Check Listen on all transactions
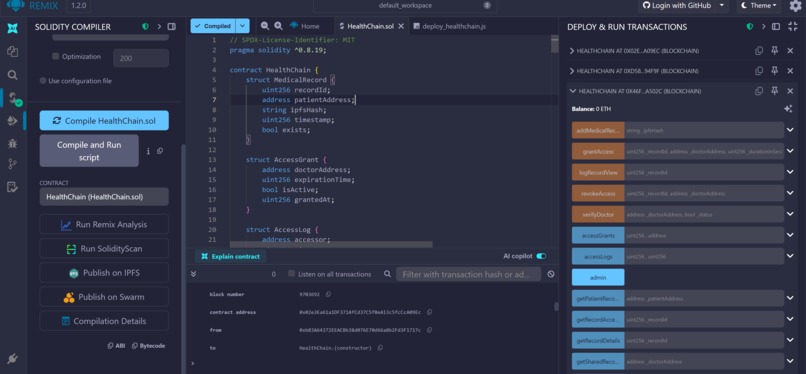 [291, 274]
